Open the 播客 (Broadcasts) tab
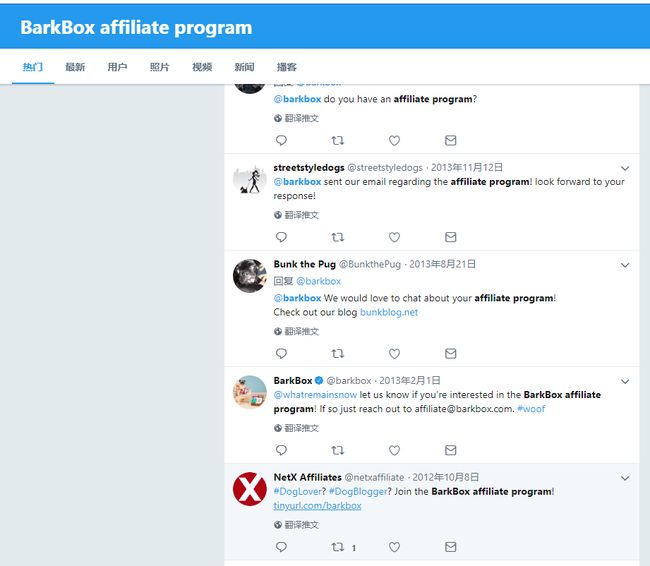Image resolution: width=650 pixels, height=566 pixels. tap(286, 67)
